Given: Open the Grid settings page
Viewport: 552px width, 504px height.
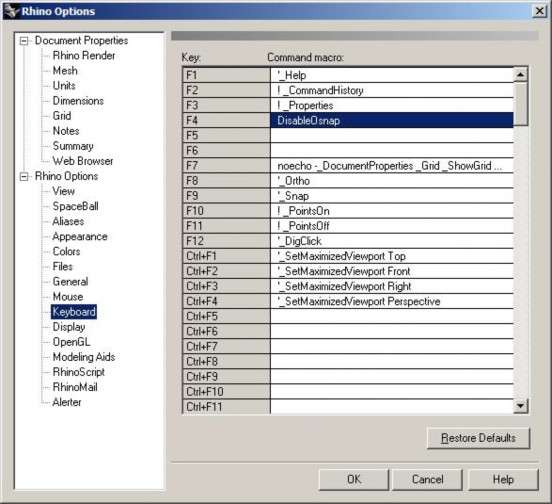Looking at the screenshot, I should (x=62, y=116).
